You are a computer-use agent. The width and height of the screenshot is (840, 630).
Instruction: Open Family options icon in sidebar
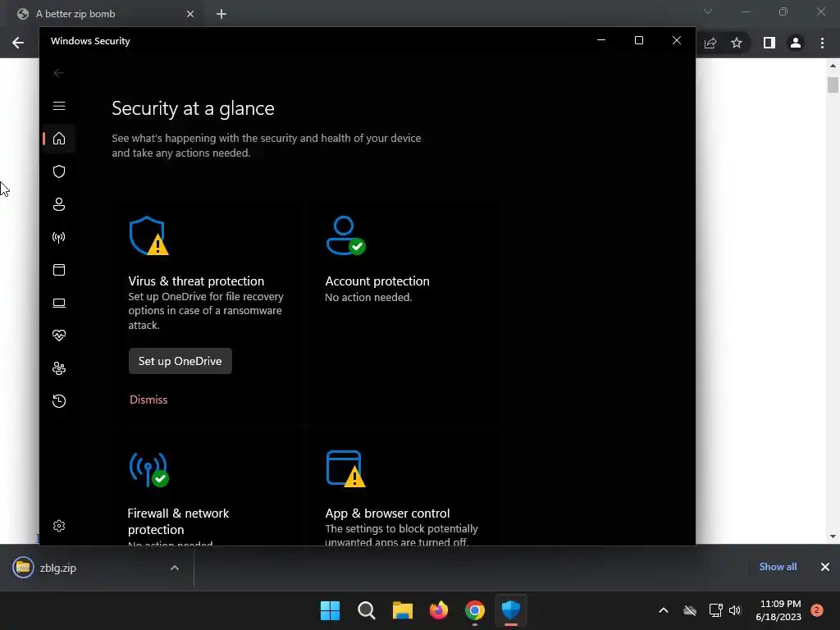pyautogui.click(x=59, y=368)
